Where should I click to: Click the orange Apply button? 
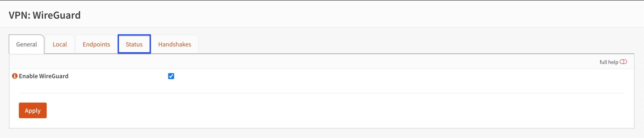click(33, 110)
